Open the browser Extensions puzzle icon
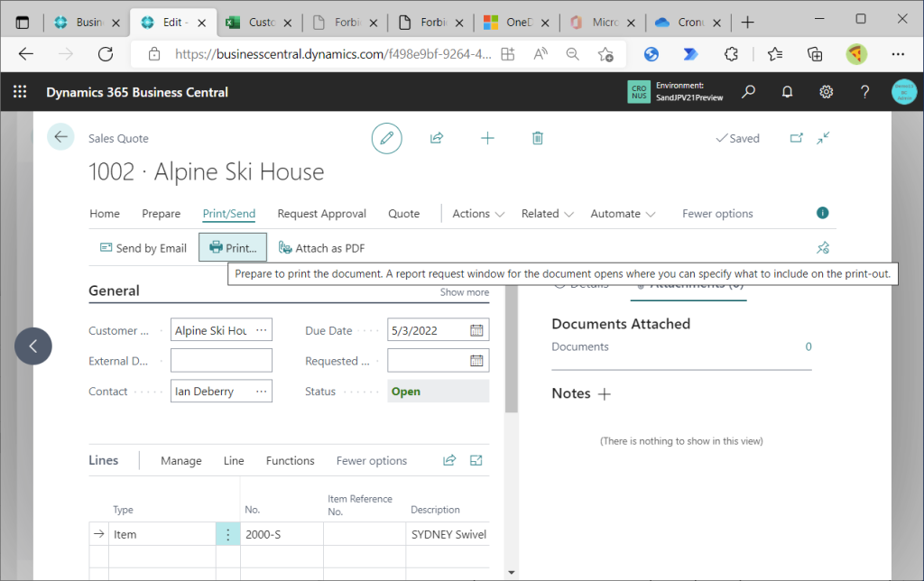 pos(731,54)
